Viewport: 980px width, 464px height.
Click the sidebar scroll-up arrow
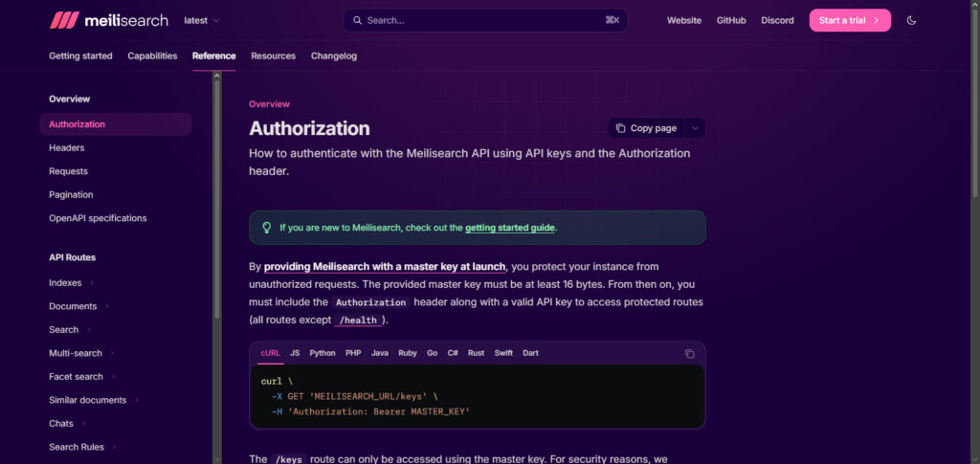(x=217, y=76)
